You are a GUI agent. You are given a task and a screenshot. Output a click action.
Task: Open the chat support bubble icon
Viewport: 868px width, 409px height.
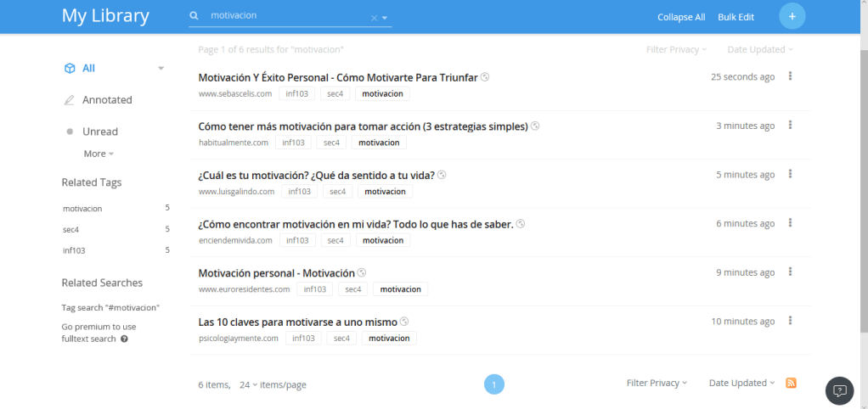click(x=839, y=390)
